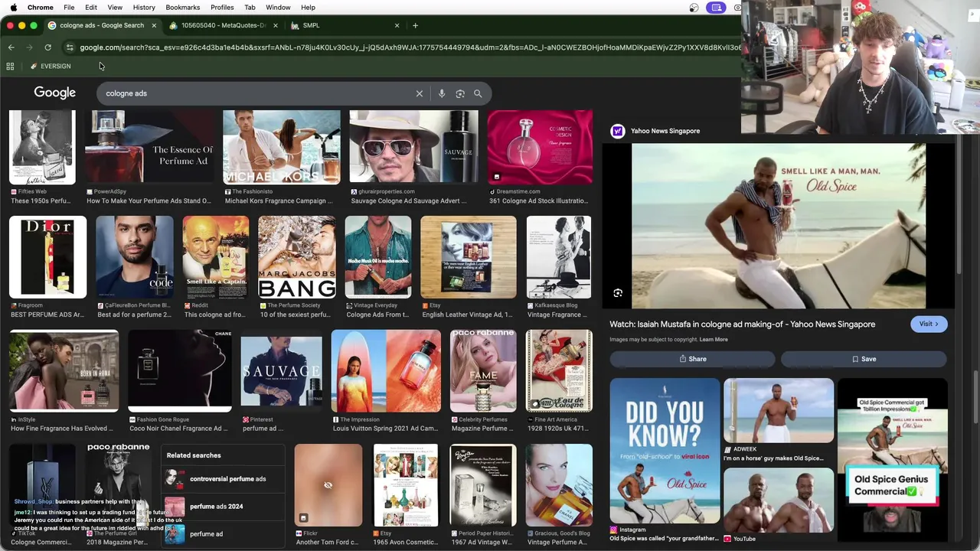Go to Google home via logo
The width and height of the screenshot is (980, 551).
[54, 93]
